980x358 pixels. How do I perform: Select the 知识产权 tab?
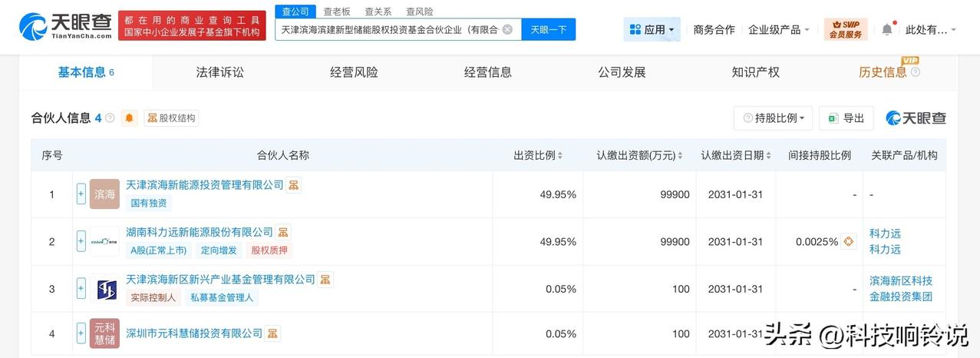tap(756, 72)
